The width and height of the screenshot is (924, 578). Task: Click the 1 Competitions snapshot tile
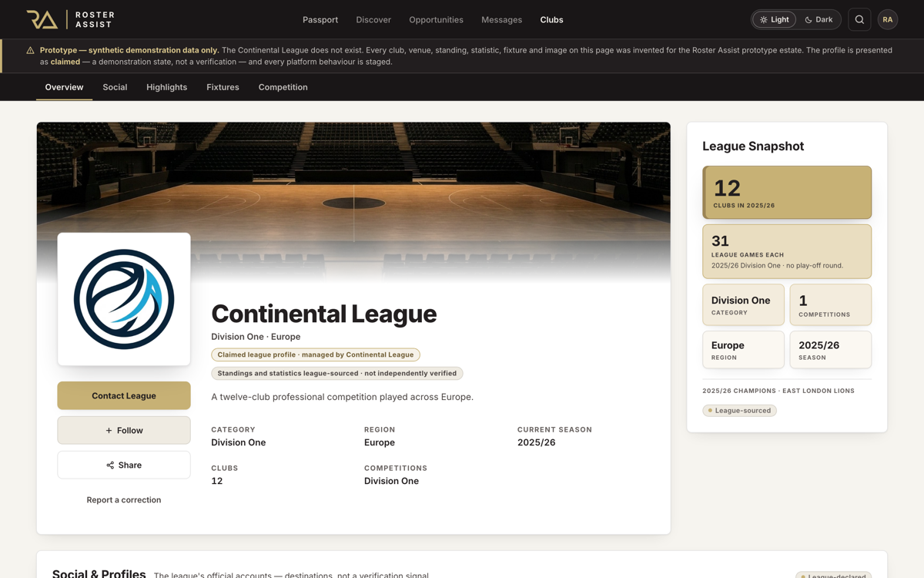click(x=831, y=304)
